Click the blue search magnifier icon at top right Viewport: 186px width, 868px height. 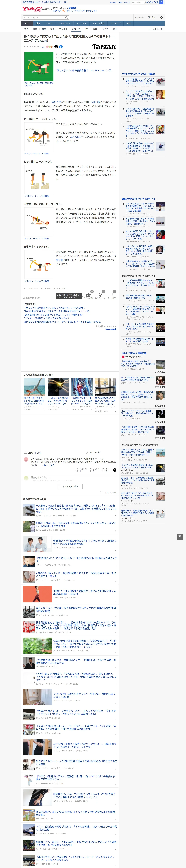point(161,2)
